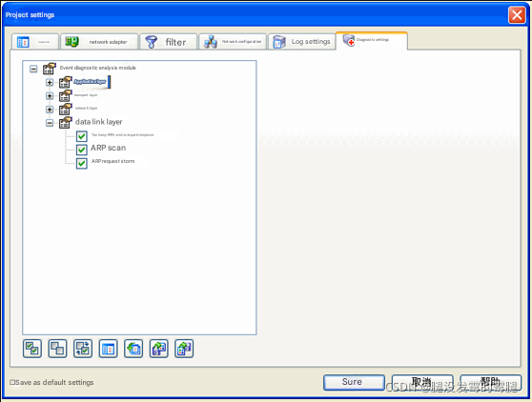Collapse the data link layer node
This screenshot has width=532, height=402.
[50, 123]
